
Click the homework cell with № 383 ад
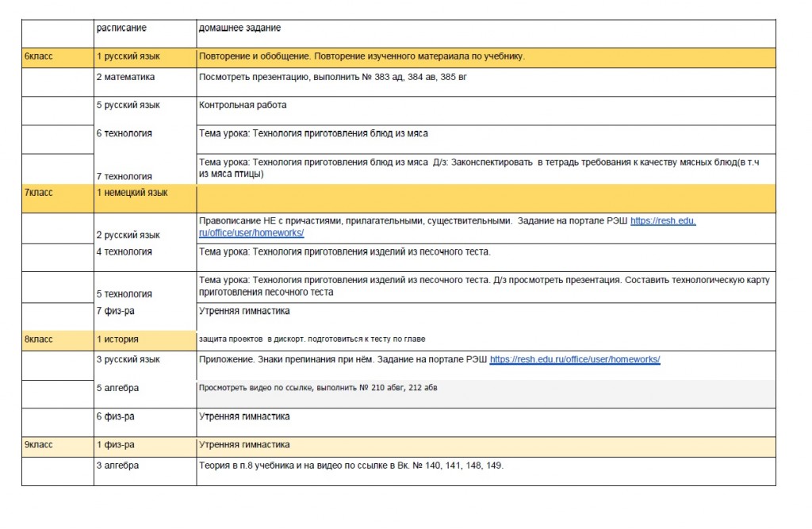point(337,78)
